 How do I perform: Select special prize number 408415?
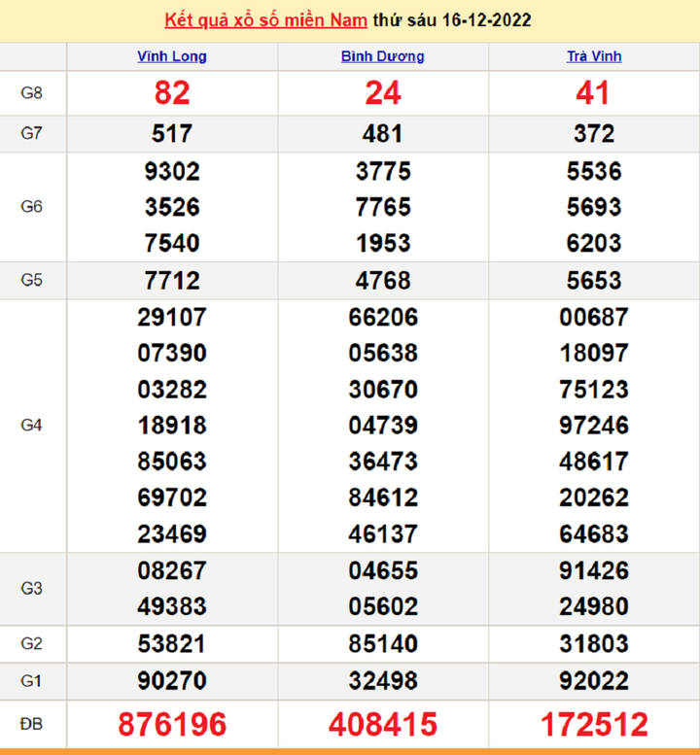(x=383, y=724)
